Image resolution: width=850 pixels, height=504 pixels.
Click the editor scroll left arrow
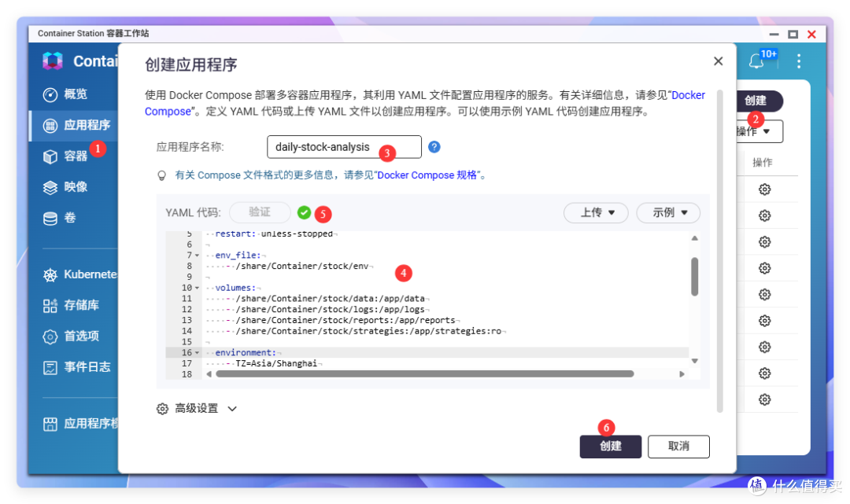pyautogui.click(x=209, y=374)
